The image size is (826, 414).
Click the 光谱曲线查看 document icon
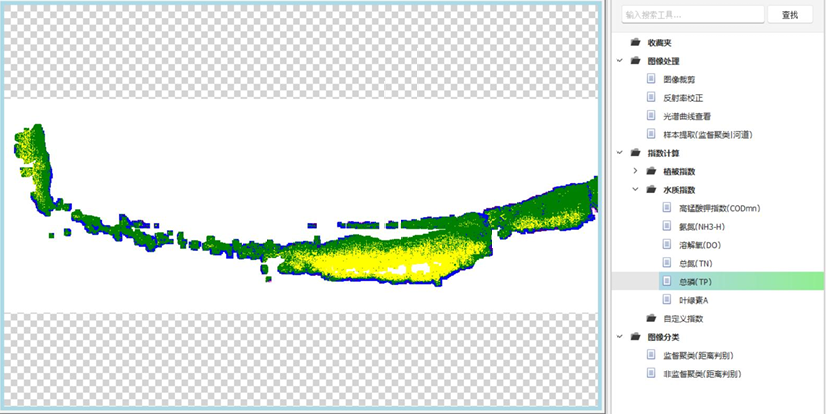(652, 116)
